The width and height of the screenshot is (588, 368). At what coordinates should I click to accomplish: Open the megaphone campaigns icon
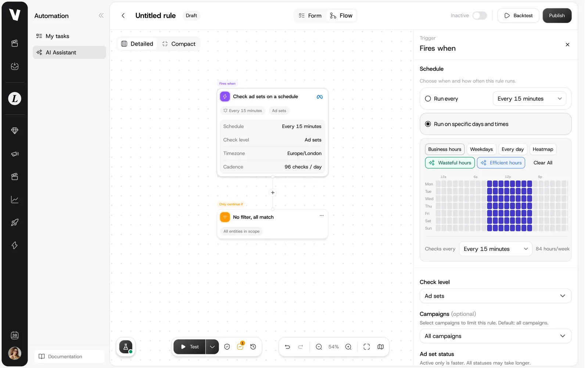pos(15,154)
